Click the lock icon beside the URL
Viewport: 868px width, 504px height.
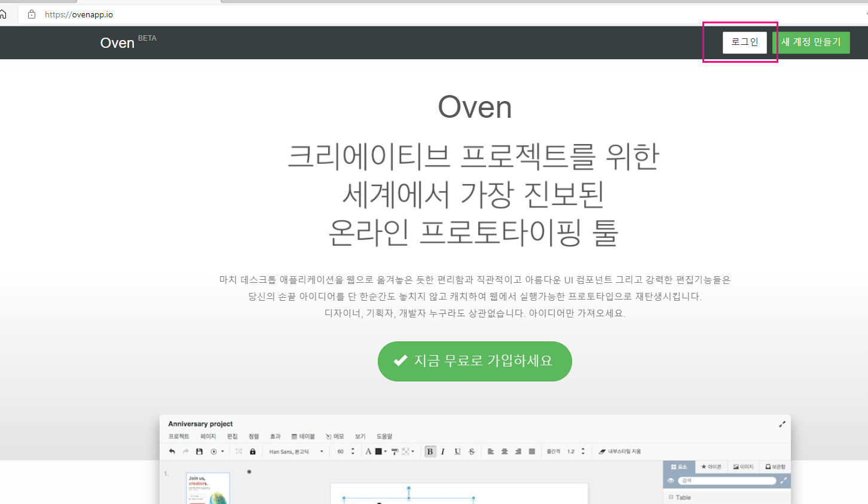point(32,14)
